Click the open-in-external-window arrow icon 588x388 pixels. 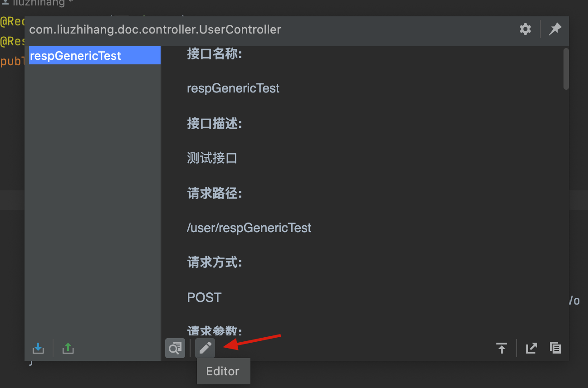[531, 348]
